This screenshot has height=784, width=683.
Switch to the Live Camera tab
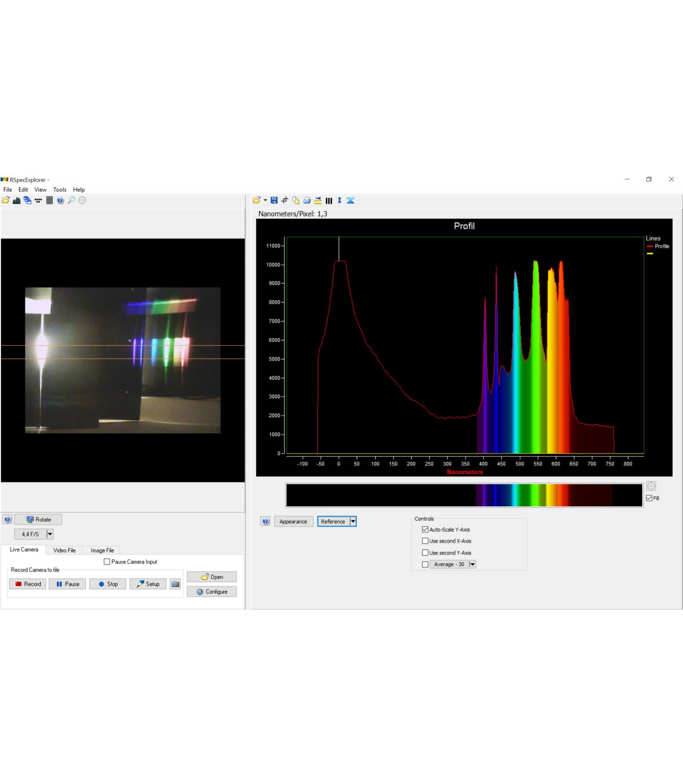[24, 550]
